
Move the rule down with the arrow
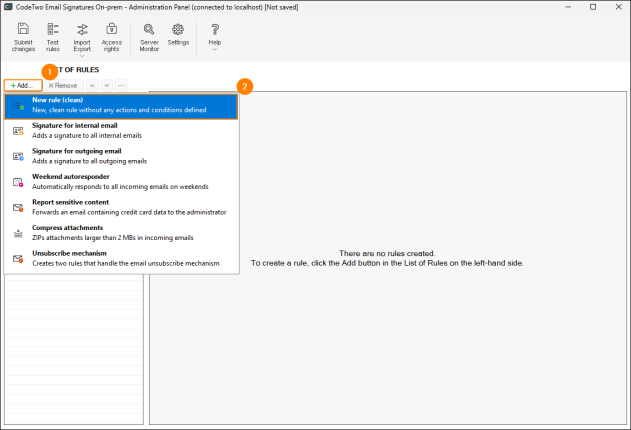coord(107,85)
